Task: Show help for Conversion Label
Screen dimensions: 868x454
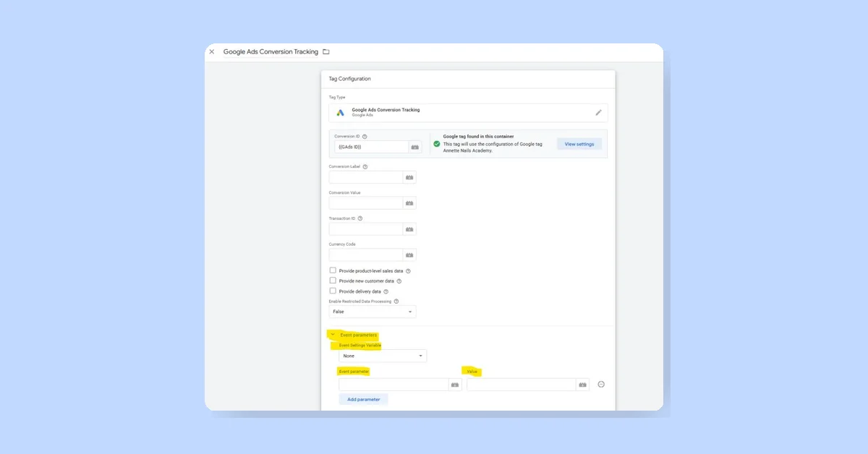Action: tap(365, 167)
